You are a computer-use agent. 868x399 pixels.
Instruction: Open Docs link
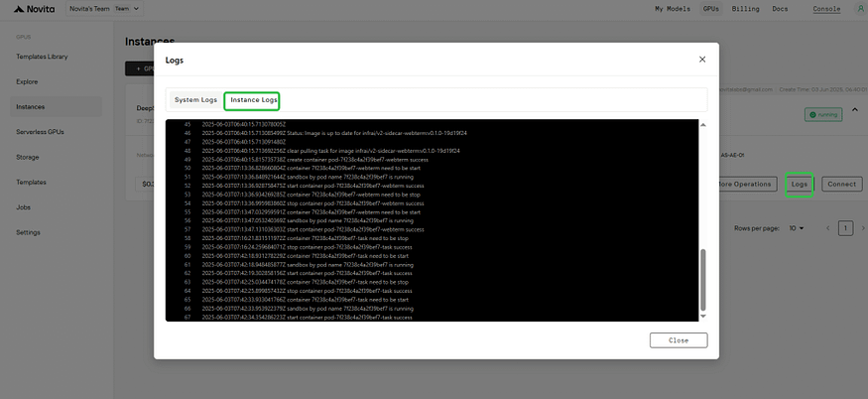coord(780,9)
